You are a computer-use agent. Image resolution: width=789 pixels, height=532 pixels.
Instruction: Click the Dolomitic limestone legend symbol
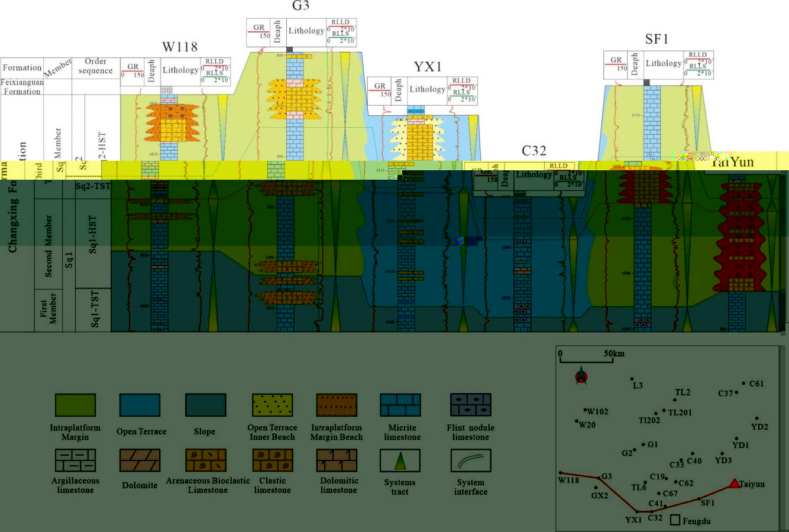pos(337,460)
